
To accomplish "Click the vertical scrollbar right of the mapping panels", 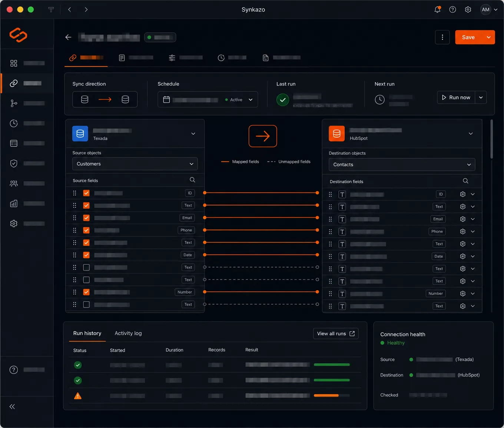I will pos(492,139).
